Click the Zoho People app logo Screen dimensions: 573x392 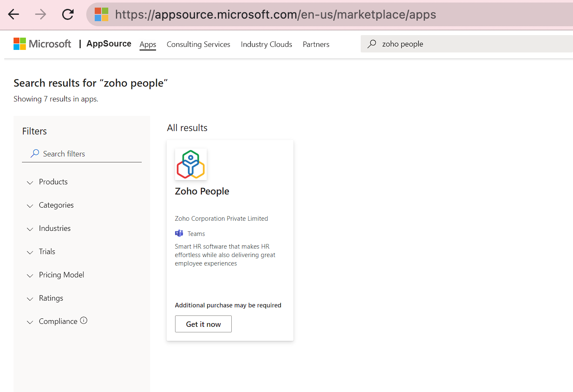coord(191,164)
